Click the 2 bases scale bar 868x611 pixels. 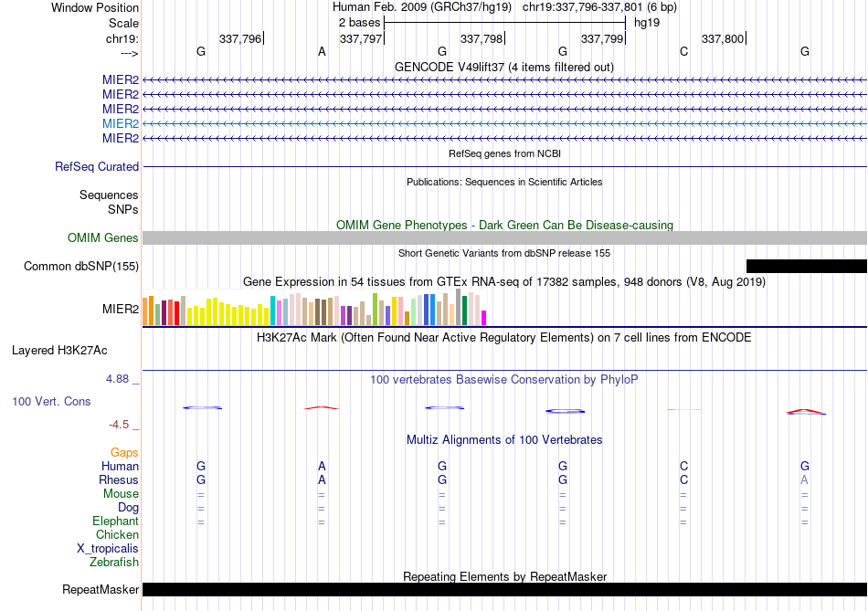[504, 21]
